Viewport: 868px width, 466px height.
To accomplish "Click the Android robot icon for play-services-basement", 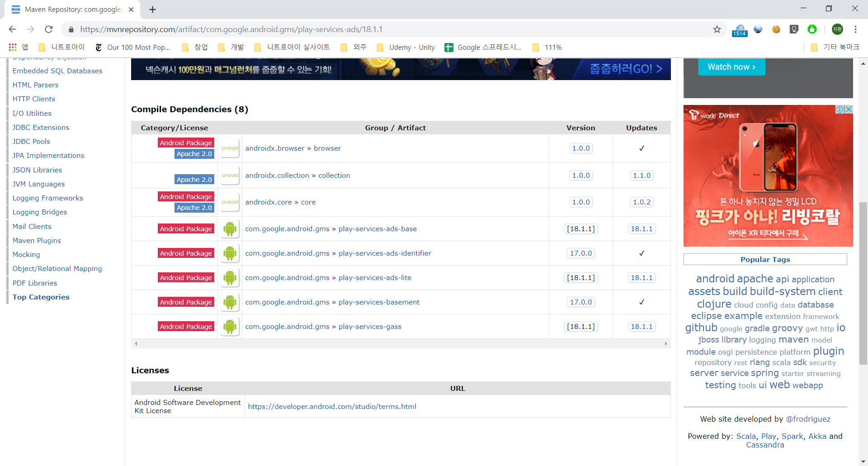I will tap(230, 302).
